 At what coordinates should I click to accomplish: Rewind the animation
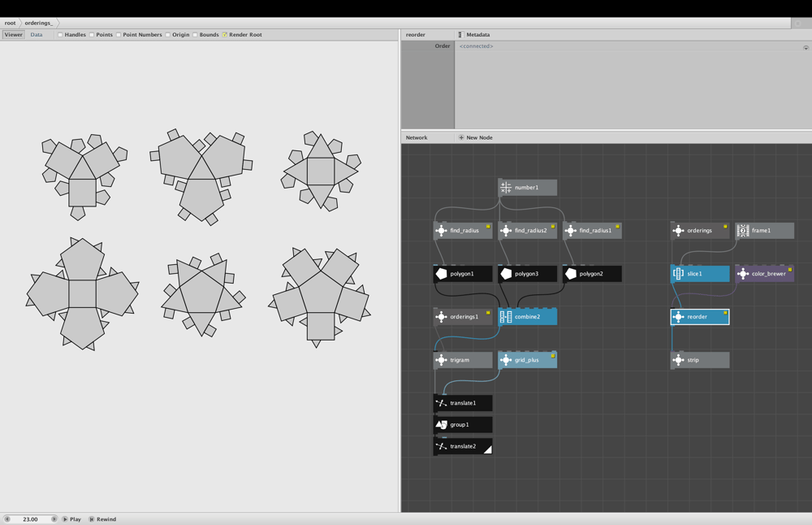tap(102, 519)
